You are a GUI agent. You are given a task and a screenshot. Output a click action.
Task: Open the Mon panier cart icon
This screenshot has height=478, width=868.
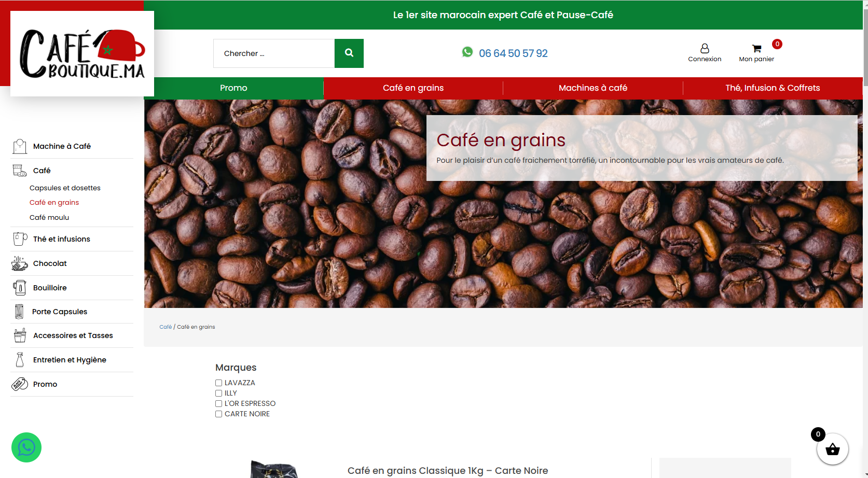click(x=756, y=49)
